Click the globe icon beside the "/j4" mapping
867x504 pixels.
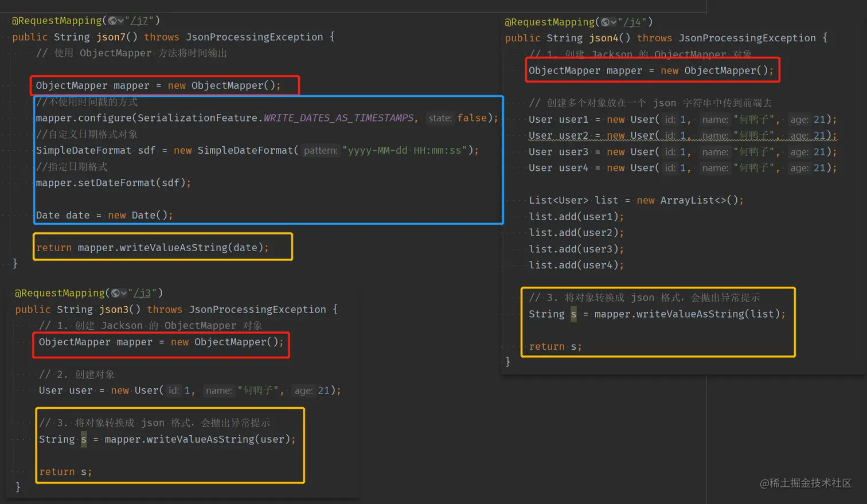coord(605,22)
